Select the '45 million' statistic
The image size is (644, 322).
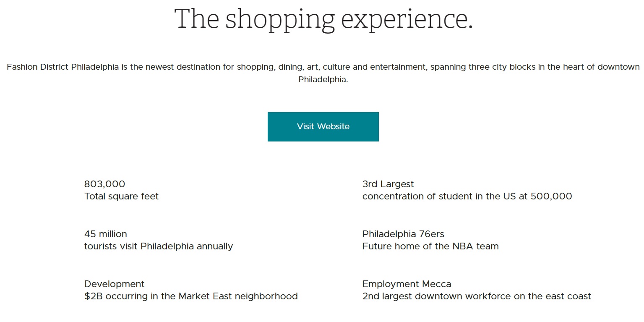point(105,234)
